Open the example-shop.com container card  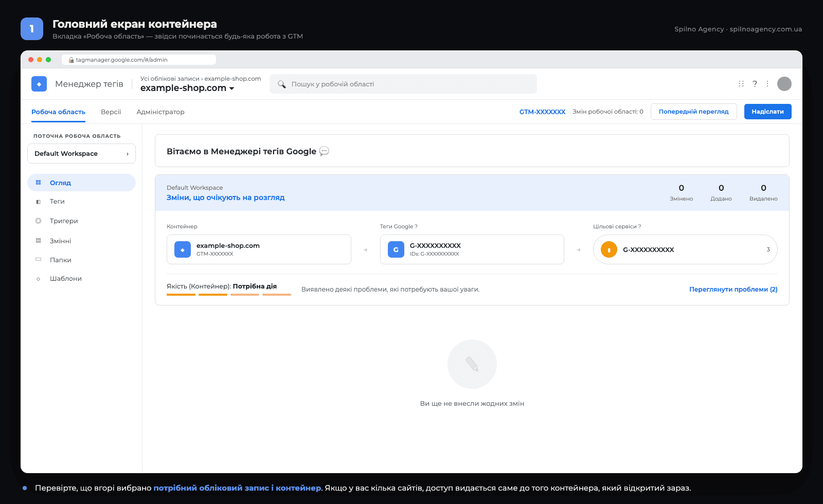click(259, 249)
